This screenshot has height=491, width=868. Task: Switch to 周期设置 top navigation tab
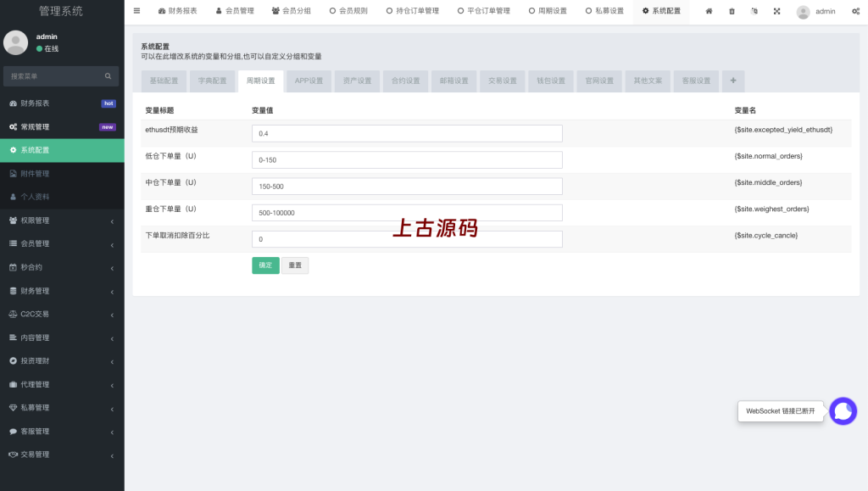point(548,11)
